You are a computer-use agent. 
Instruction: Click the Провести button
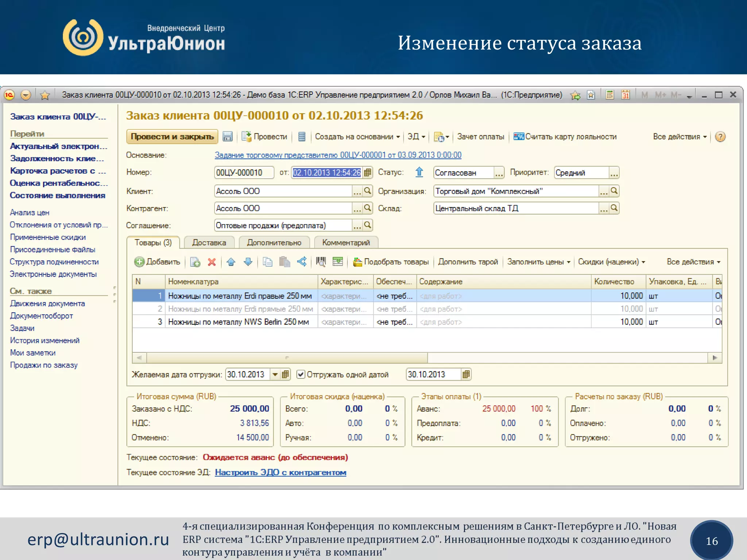[265, 137]
